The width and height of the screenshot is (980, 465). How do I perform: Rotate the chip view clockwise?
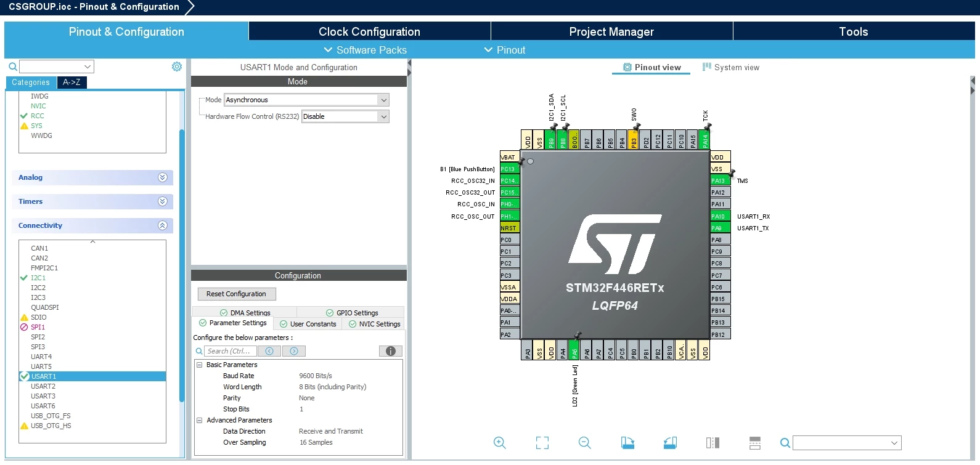pyautogui.click(x=627, y=443)
